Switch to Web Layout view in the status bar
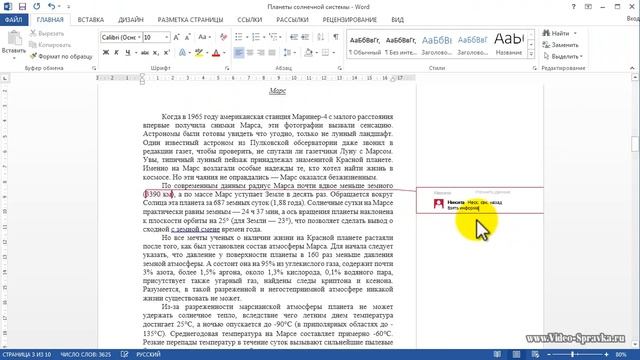Screen dimensions: 640x360 pos(535,355)
